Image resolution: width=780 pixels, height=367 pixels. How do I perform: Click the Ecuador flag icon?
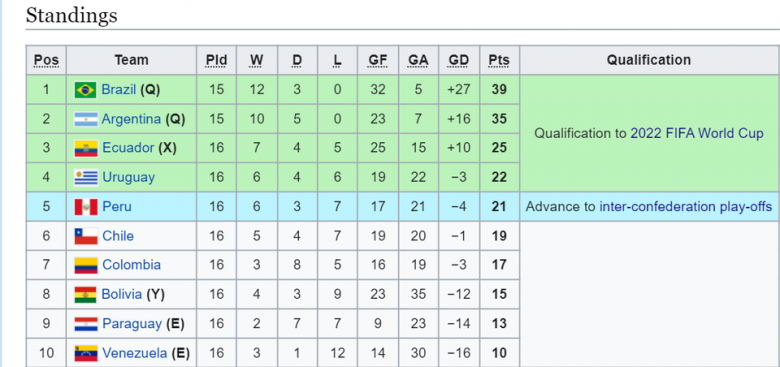pyautogui.click(x=86, y=148)
